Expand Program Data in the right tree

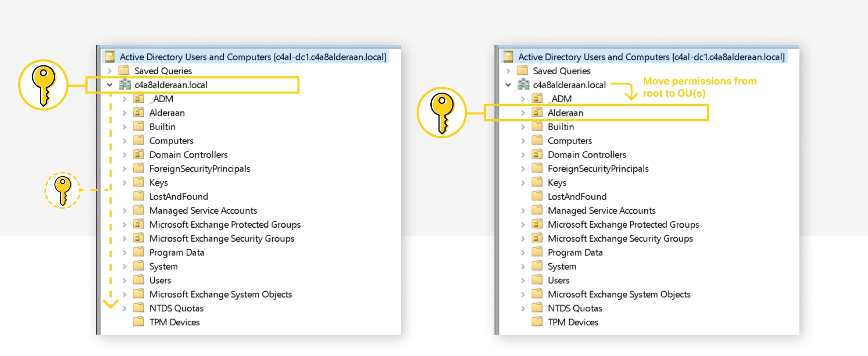pyautogui.click(x=523, y=253)
